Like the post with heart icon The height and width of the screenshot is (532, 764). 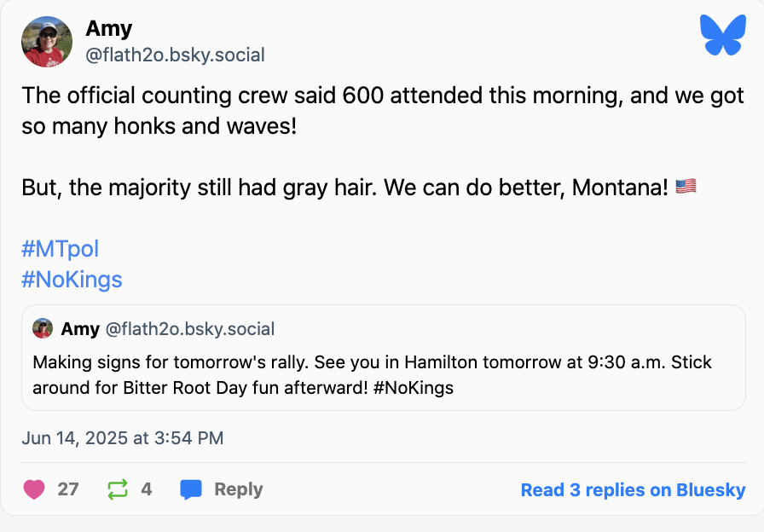pos(34,489)
